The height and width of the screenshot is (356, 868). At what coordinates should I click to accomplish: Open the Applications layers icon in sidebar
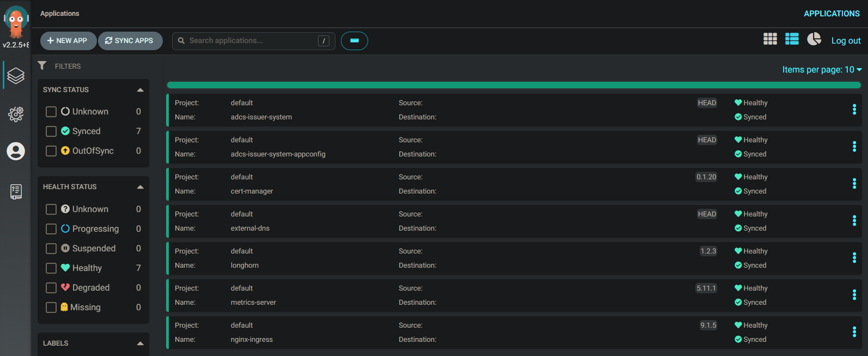click(16, 75)
